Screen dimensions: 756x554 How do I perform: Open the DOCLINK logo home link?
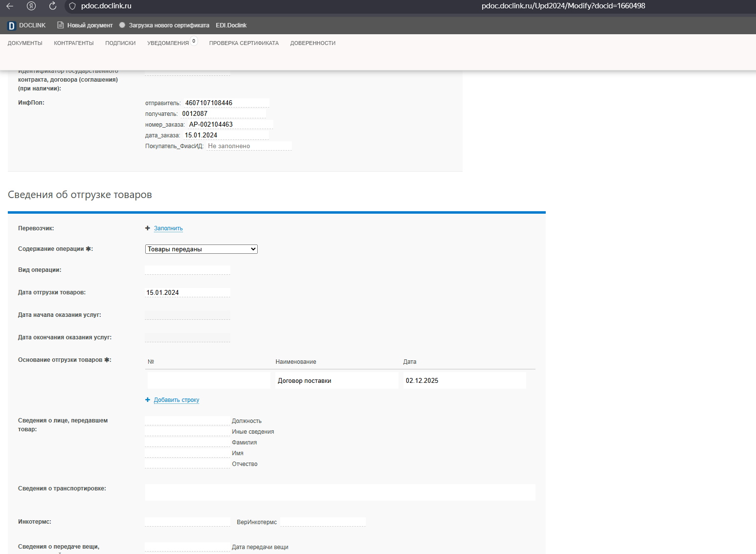click(26, 25)
